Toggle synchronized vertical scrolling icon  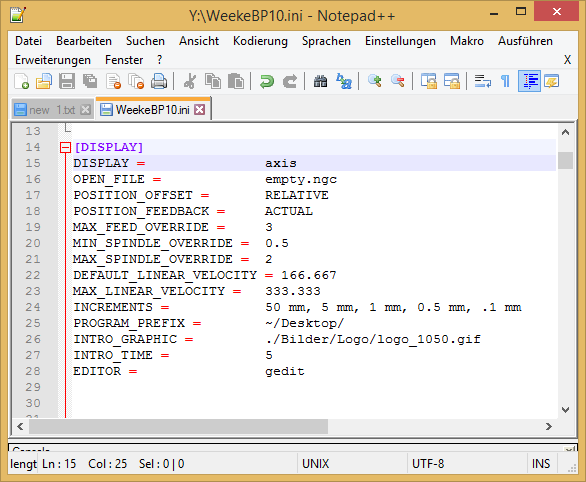click(429, 81)
